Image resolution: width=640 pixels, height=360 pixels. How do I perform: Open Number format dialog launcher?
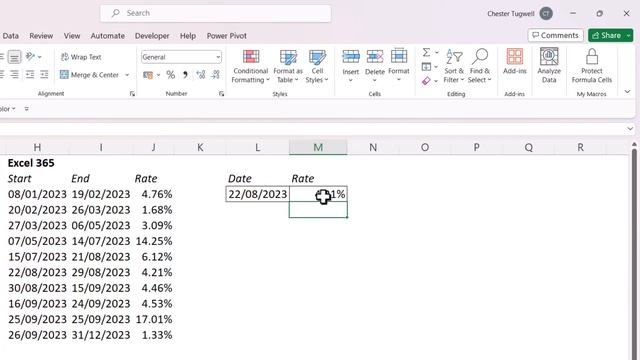tap(221, 94)
